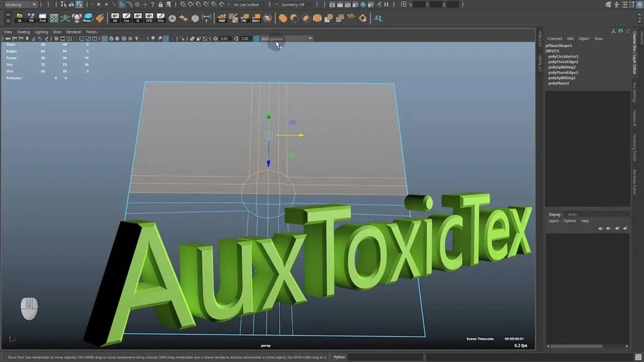
Task: Open the layer editor Help menu
Action: (x=584, y=221)
